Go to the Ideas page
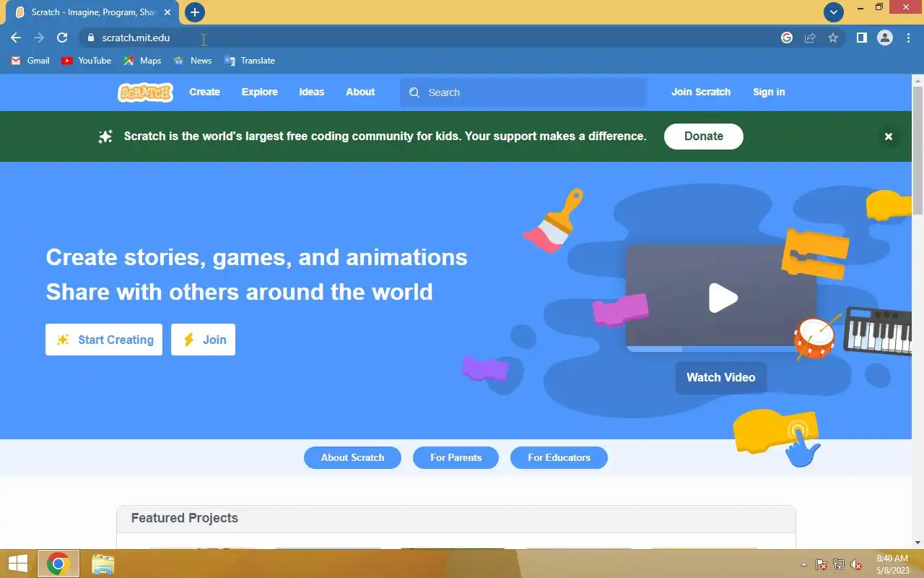924x578 pixels. point(312,92)
